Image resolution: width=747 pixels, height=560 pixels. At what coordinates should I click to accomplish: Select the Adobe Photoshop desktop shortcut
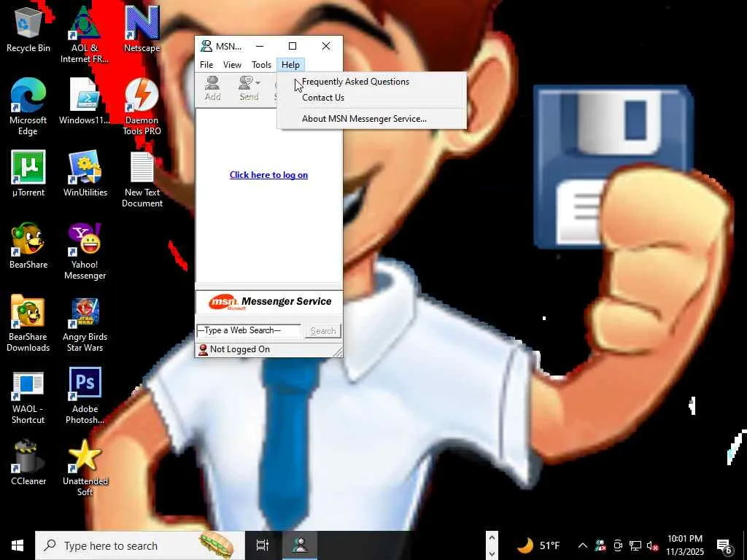point(85,395)
